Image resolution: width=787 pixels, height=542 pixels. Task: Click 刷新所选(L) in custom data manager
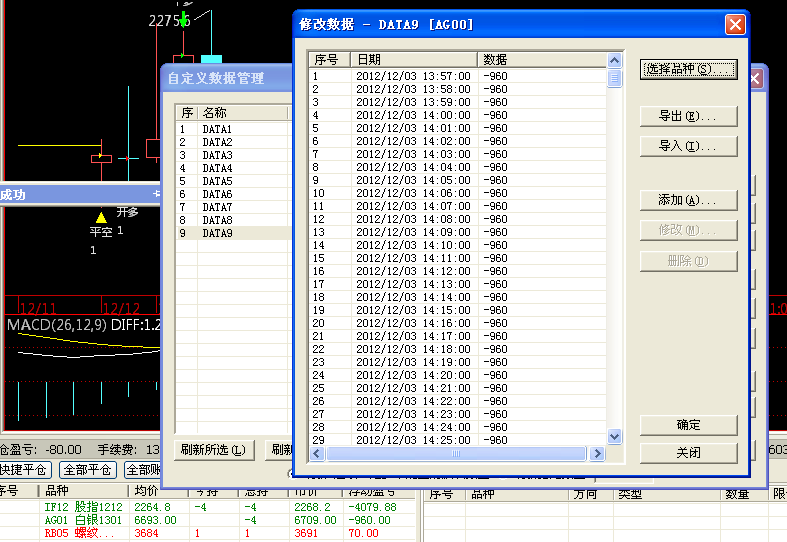click(213, 450)
